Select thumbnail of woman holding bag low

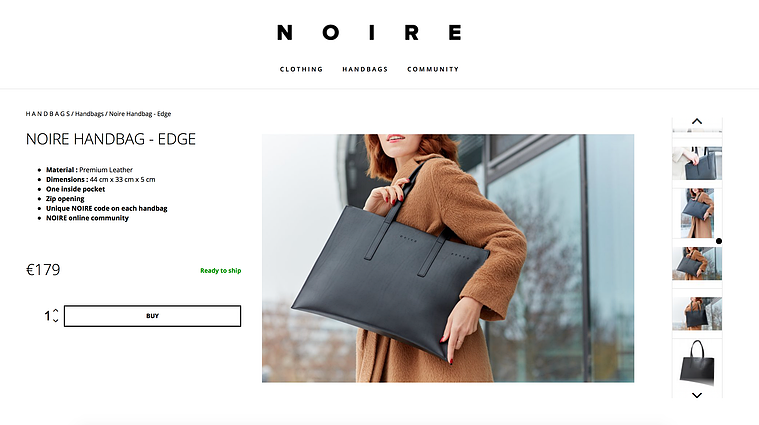point(697,314)
